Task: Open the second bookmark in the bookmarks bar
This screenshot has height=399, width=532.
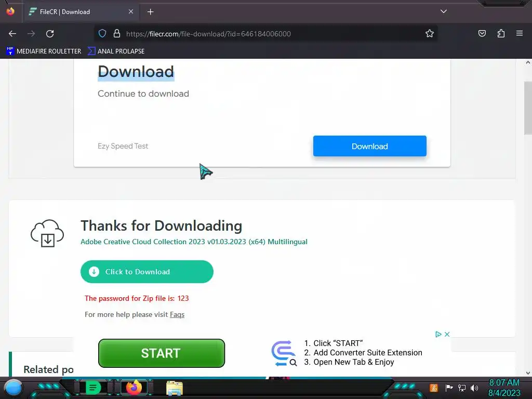Action: [x=116, y=51]
